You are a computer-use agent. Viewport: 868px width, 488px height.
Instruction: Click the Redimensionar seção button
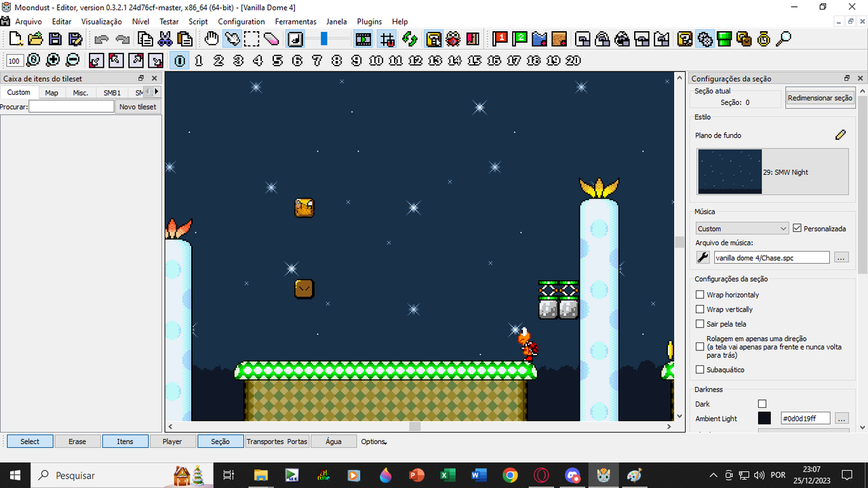[x=820, y=98]
